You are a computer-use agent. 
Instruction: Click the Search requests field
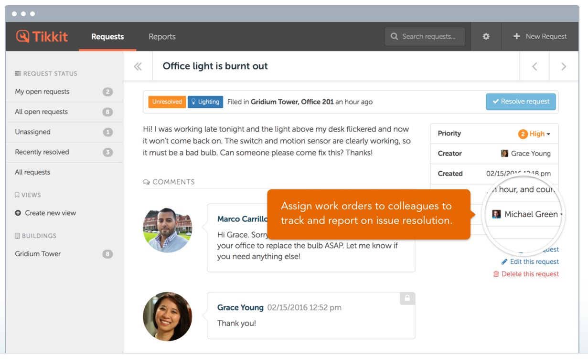coord(425,36)
